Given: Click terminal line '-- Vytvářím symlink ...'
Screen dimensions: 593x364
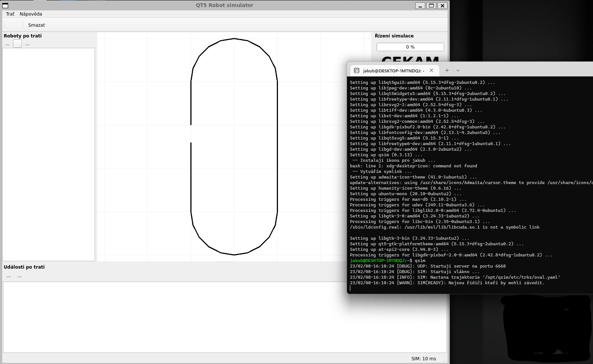Looking at the screenshot, I should (382, 171).
